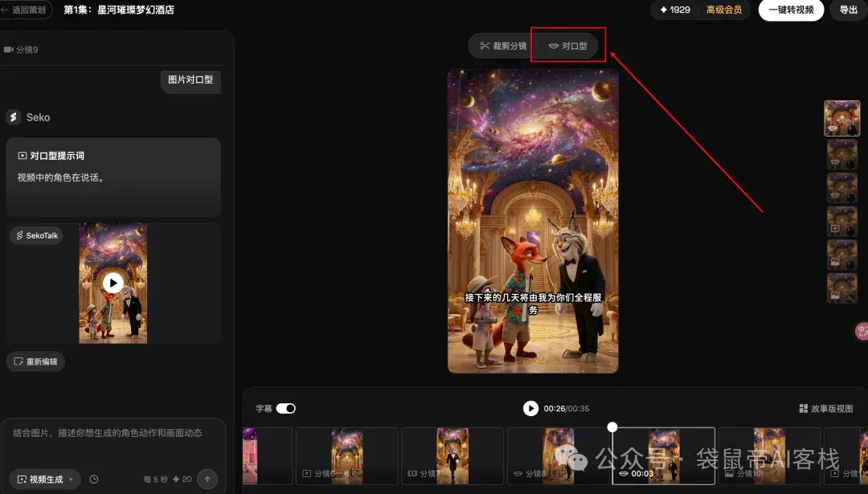Click the 导出 export button

[848, 10]
